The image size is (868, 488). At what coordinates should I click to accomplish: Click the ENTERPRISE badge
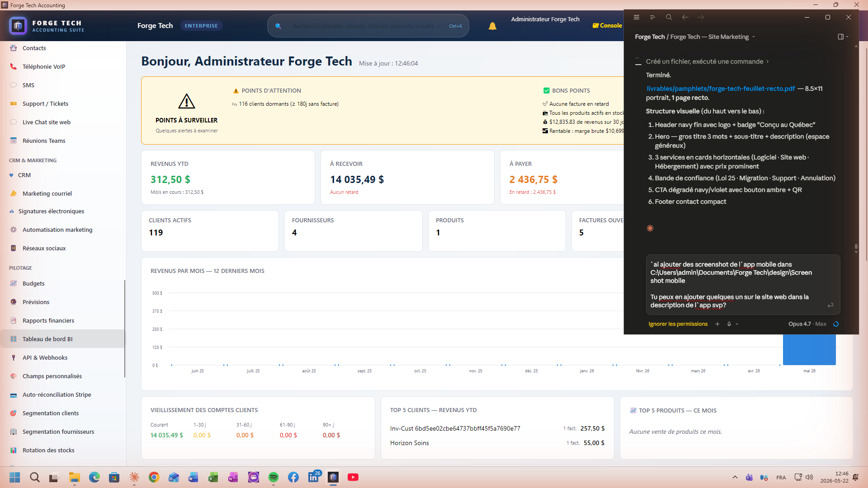(201, 26)
